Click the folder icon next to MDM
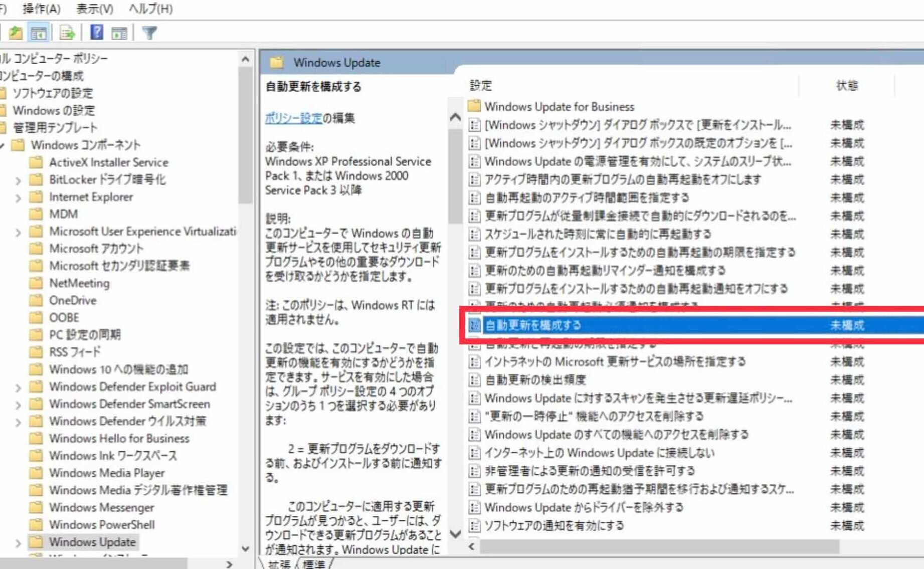The image size is (924, 569). click(x=36, y=214)
